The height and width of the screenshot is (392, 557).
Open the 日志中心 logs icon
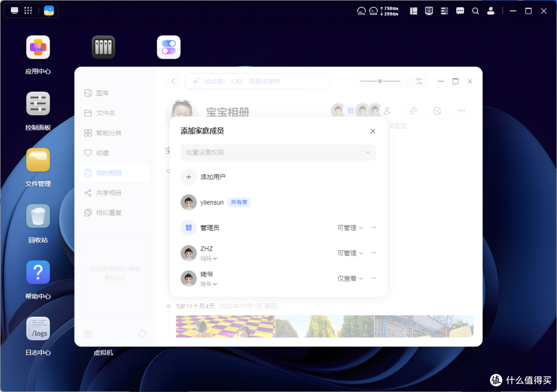pyautogui.click(x=38, y=329)
